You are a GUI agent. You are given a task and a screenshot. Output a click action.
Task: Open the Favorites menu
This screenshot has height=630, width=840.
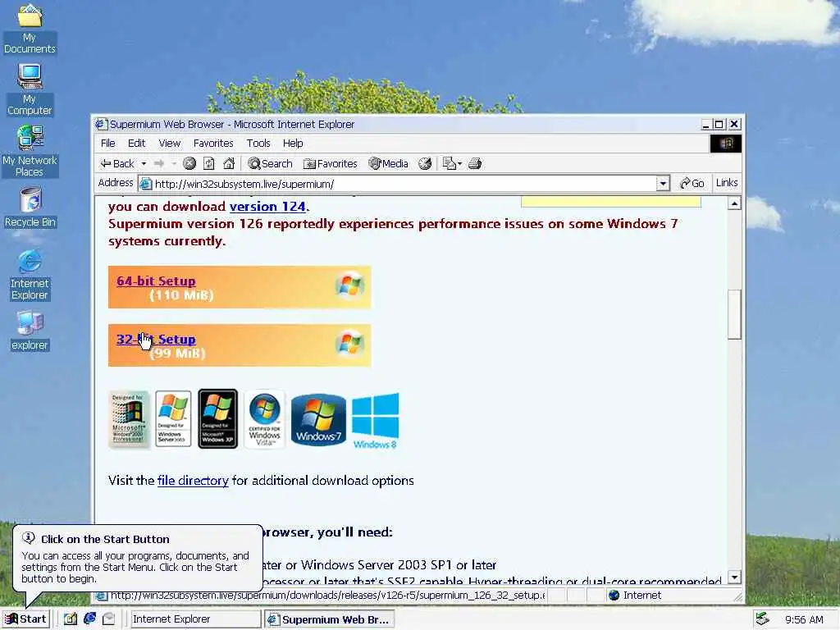click(213, 143)
